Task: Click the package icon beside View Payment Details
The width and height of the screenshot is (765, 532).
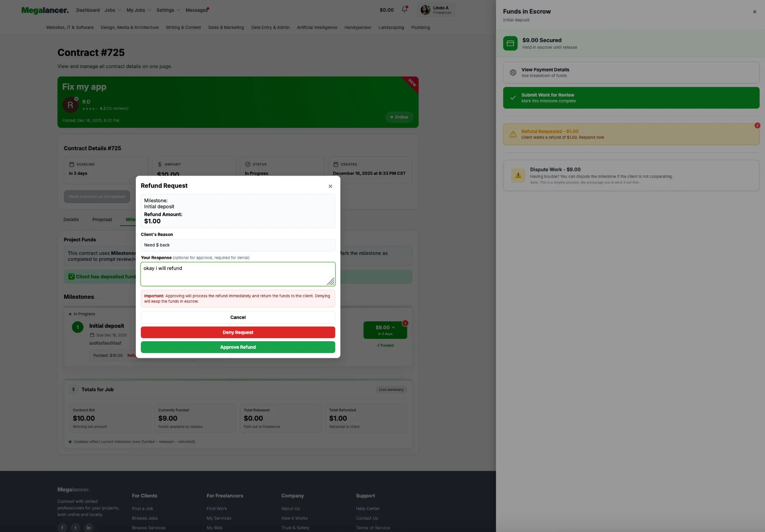Action: pyautogui.click(x=513, y=72)
